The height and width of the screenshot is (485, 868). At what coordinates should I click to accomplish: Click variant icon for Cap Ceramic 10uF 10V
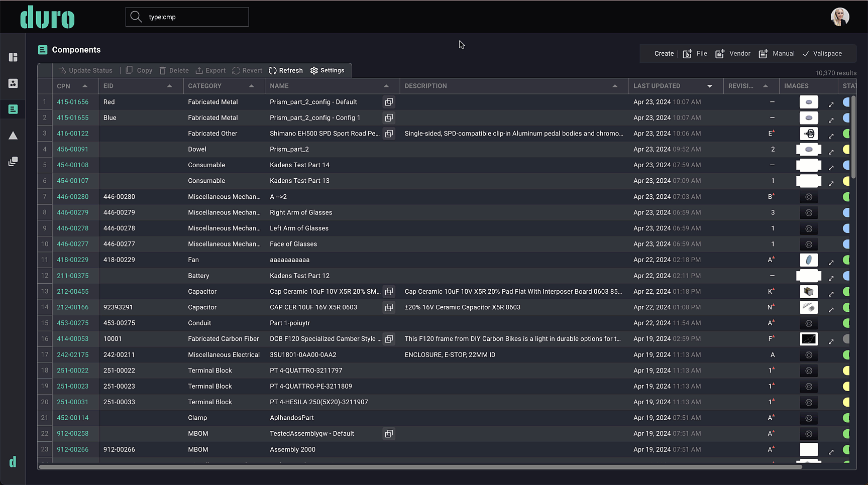tap(389, 292)
